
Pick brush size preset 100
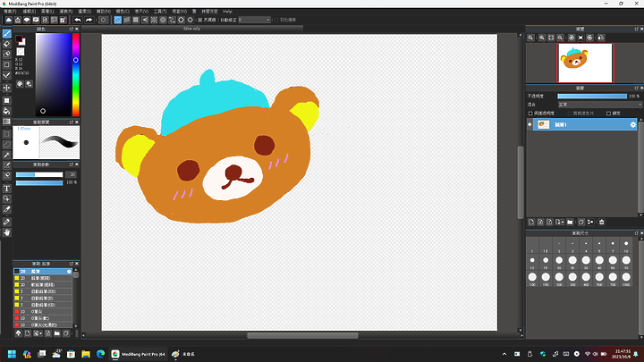pos(532,279)
